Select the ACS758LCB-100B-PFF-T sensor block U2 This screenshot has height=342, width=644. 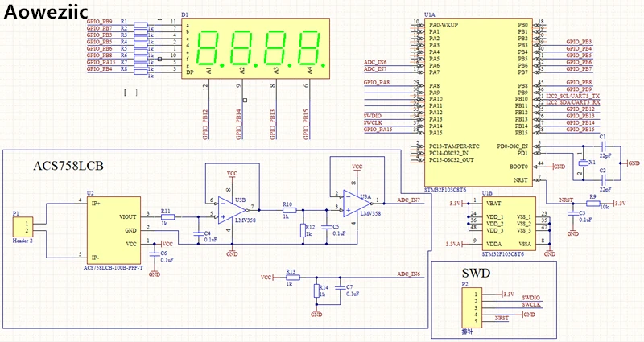pyautogui.click(x=114, y=230)
